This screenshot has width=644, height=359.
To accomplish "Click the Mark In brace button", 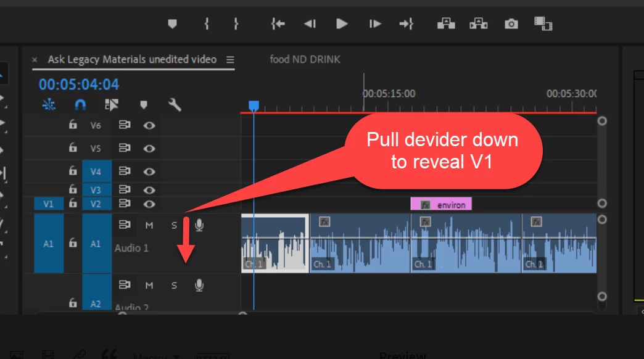I will click(x=207, y=24).
